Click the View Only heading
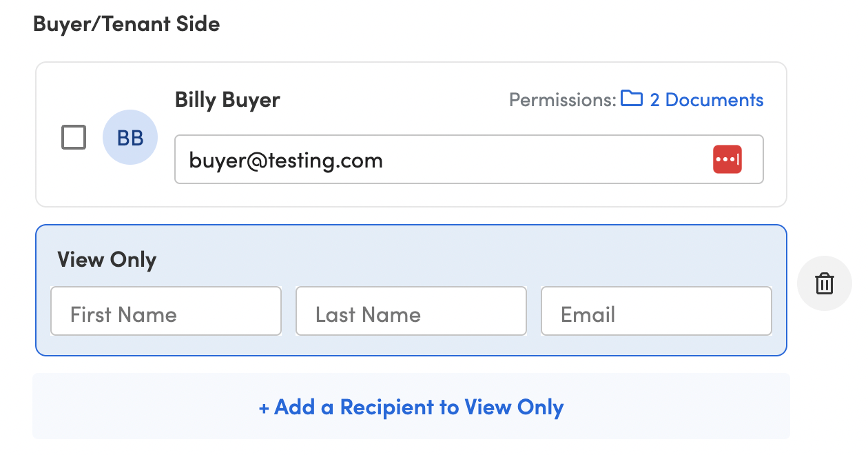 pos(107,260)
